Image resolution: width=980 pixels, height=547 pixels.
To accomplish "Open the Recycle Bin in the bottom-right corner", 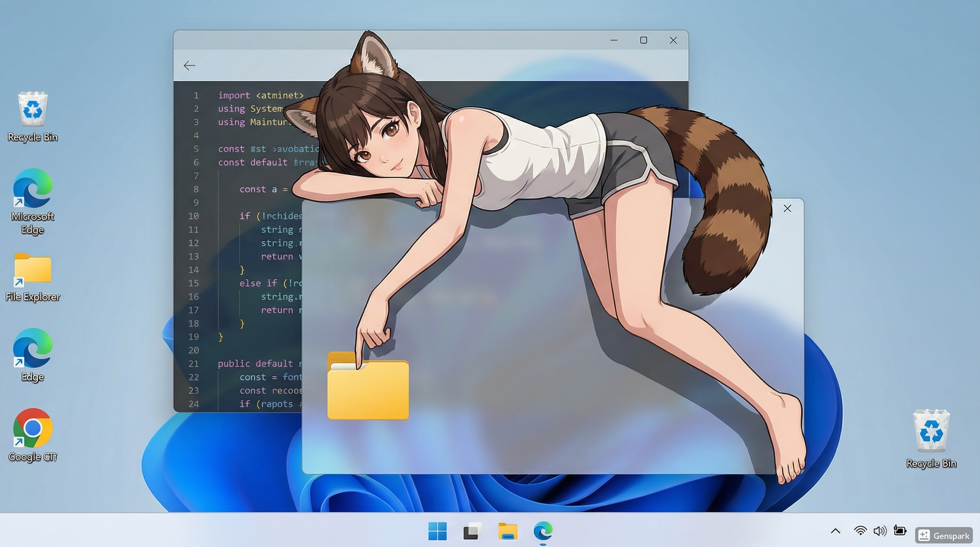I will 931,431.
